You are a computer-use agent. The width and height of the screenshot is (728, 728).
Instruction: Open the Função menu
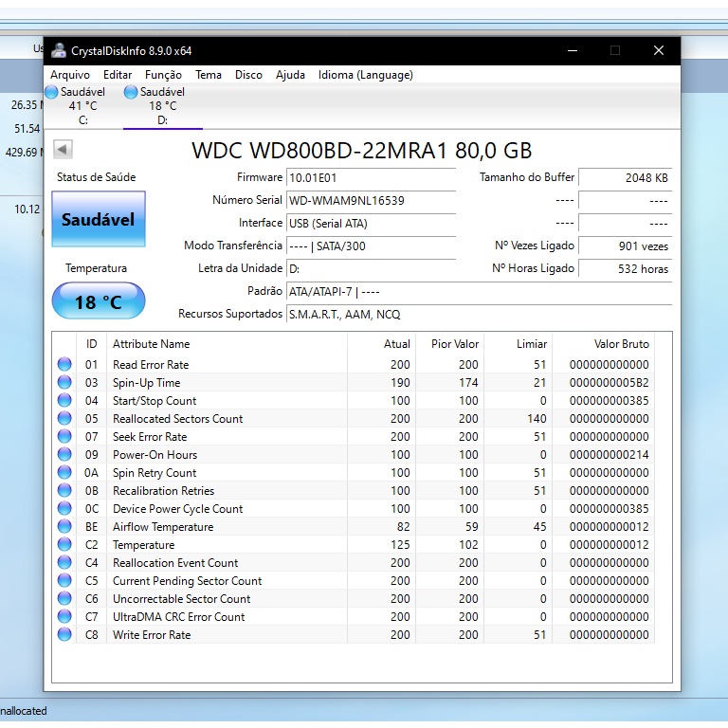(x=163, y=75)
